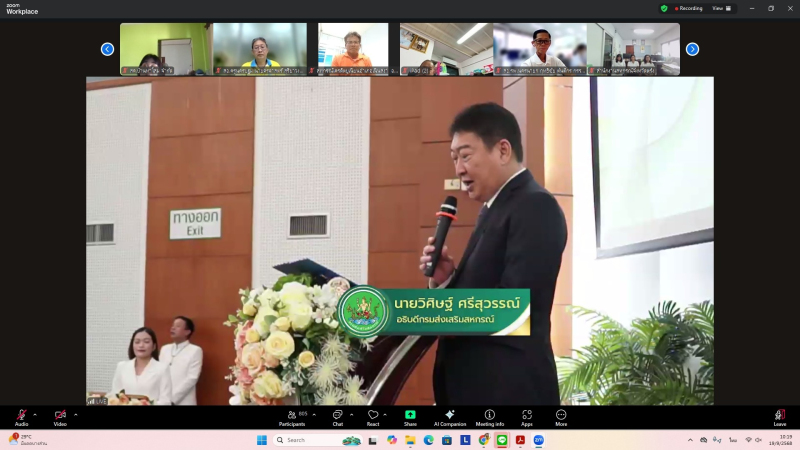Unmute the microphone Audio button
The width and height of the screenshot is (800, 450).
[x=21, y=416]
